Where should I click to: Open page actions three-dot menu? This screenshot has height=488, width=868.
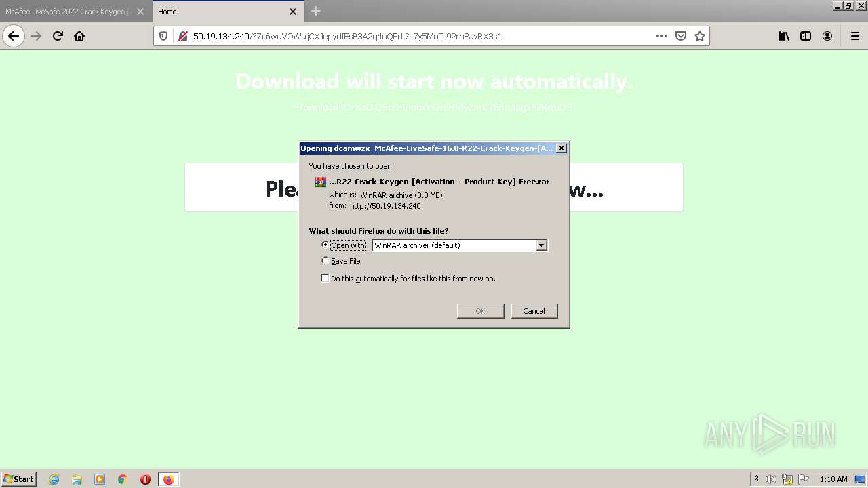coord(662,36)
